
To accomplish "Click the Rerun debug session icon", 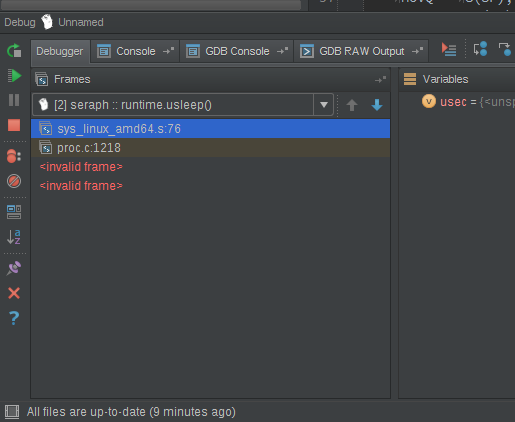I will [x=14, y=51].
